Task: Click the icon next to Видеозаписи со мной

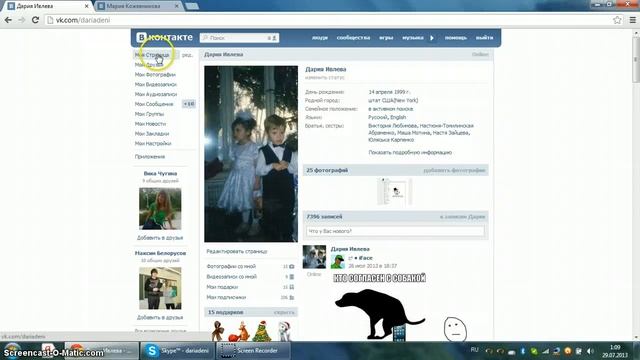Action: click(x=291, y=277)
